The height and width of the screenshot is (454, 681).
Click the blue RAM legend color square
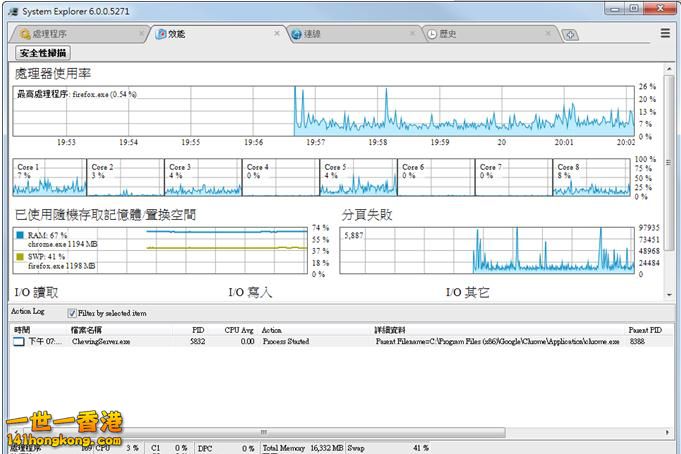click(20, 234)
